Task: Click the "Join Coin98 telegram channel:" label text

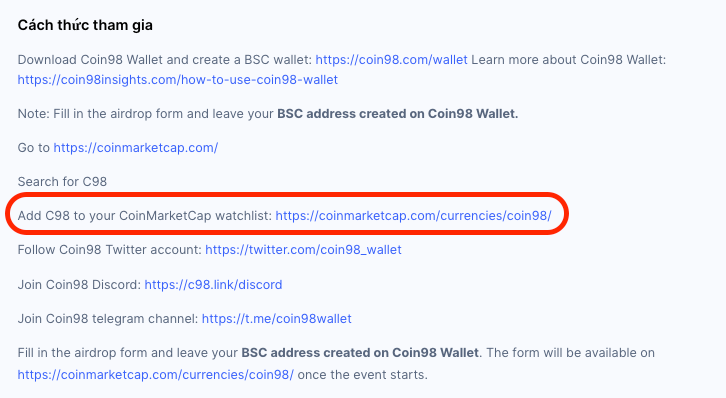Action: [x=108, y=319]
